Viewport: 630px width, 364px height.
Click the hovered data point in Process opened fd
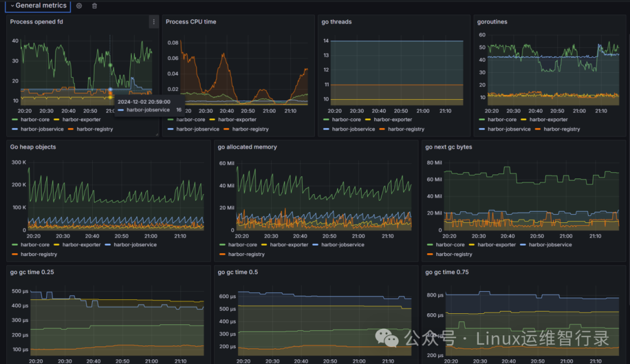click(x=110, y=89)
